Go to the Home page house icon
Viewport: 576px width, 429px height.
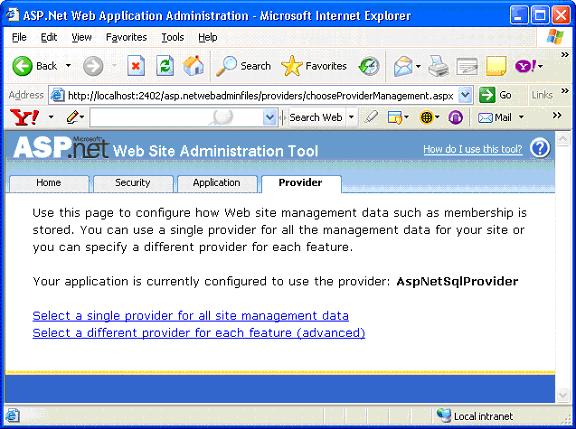pos(194,66)
